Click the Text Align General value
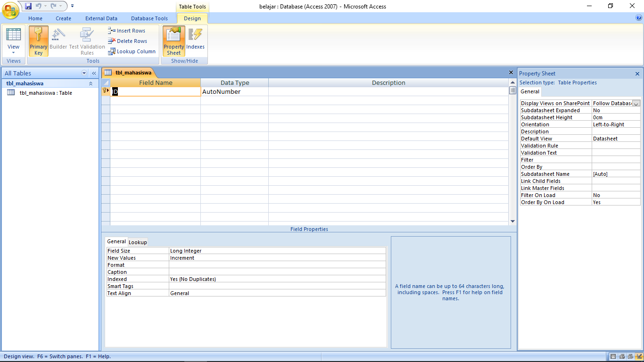 (277, 293)
